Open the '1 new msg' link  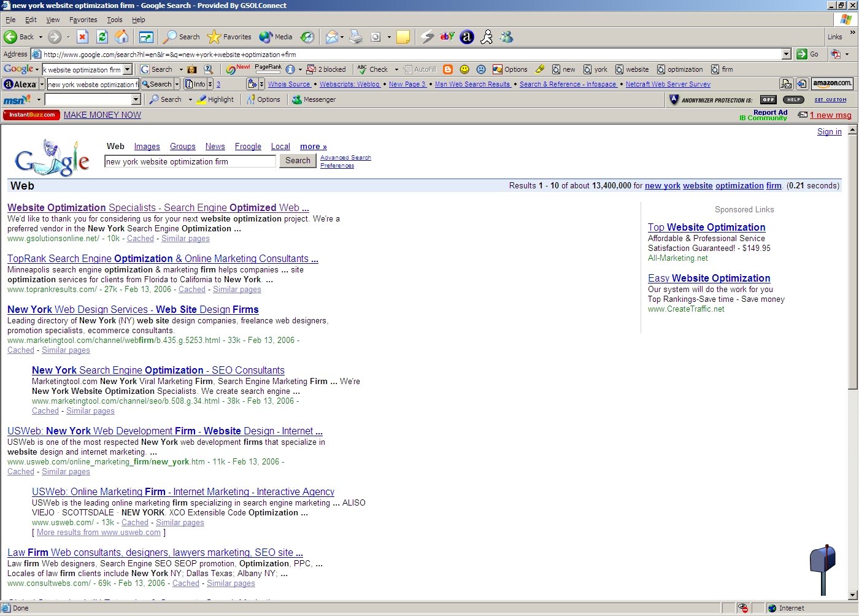[830, 115]
